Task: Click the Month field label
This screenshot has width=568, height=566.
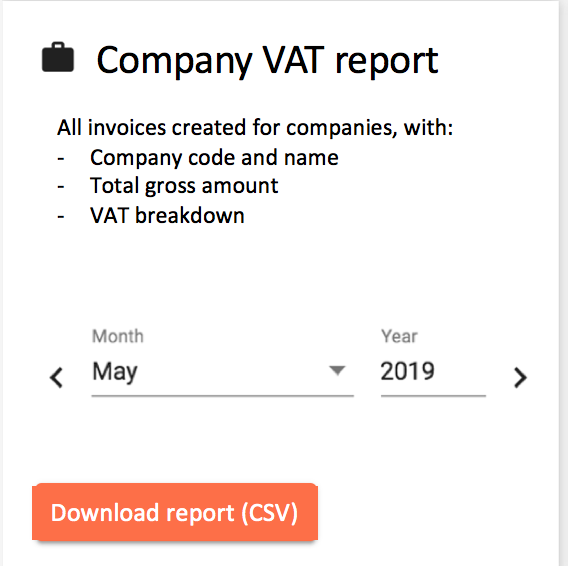Action: 118,336
